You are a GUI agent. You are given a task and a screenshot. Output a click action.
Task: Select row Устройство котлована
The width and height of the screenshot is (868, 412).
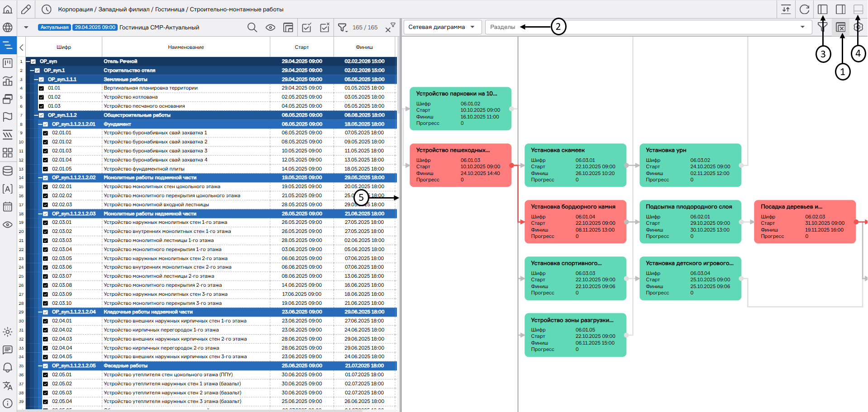coord(131,97)
